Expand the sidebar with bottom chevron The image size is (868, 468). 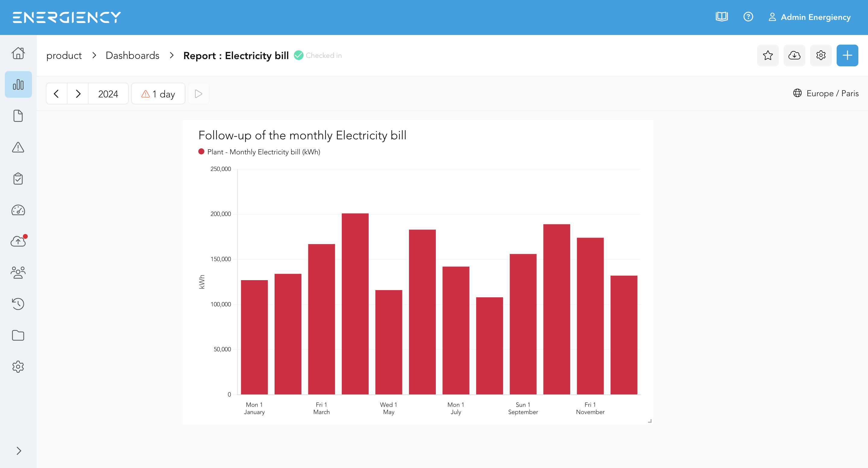tap(19, 451)
